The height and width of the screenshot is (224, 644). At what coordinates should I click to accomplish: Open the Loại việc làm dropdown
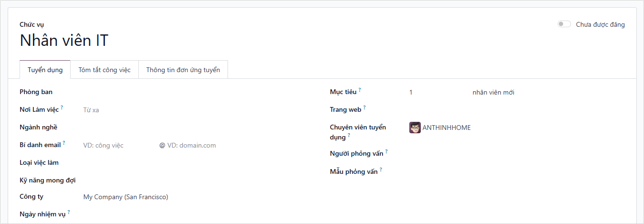191,163
